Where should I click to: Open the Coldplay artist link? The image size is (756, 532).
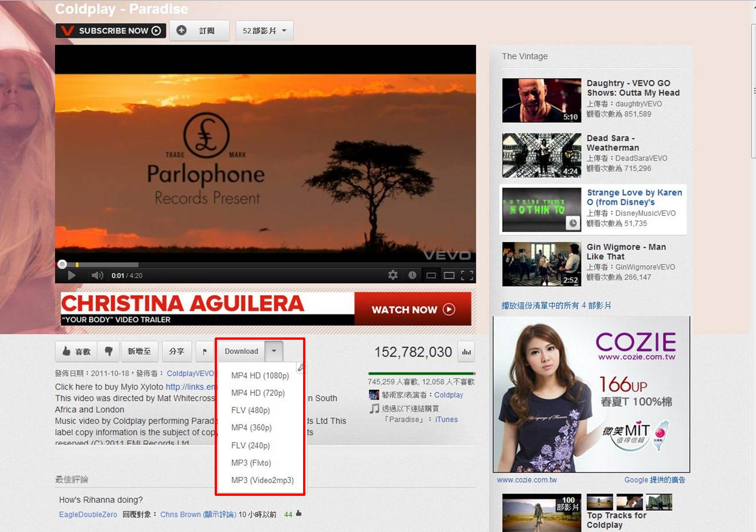pyautogui.click(x=448, y=395)
